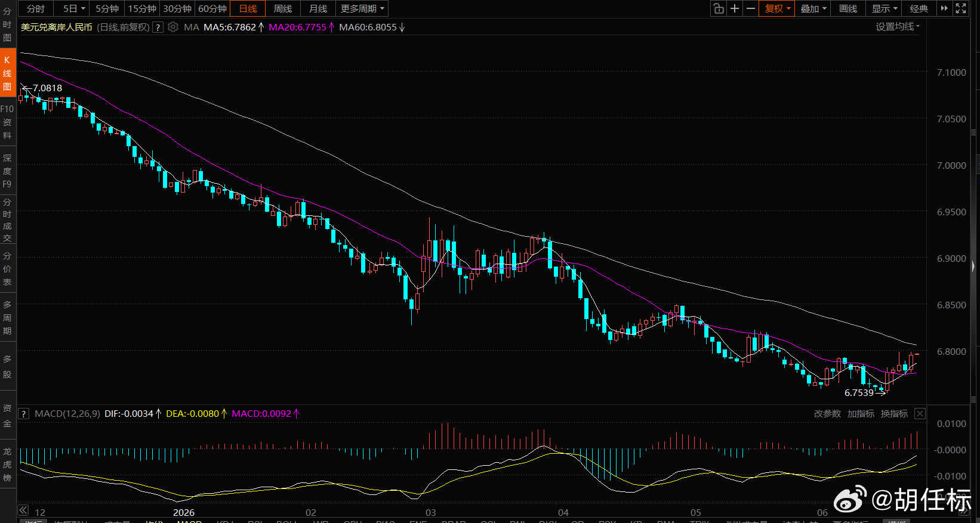The height and width of the screenshot is (523, 980).
Task: Open MACD indicator help question icon
Action: tap(23, 413)
